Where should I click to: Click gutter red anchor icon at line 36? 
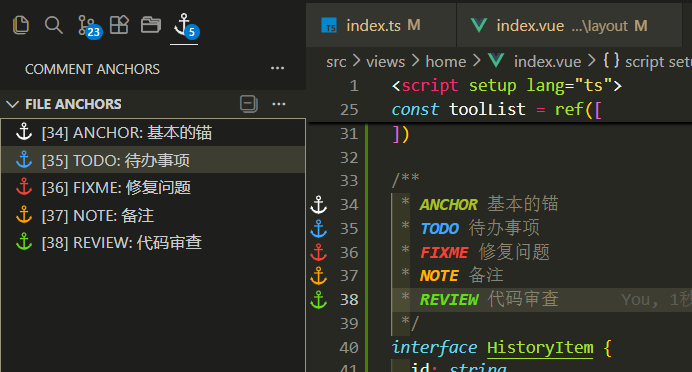[x=319, y=252]
